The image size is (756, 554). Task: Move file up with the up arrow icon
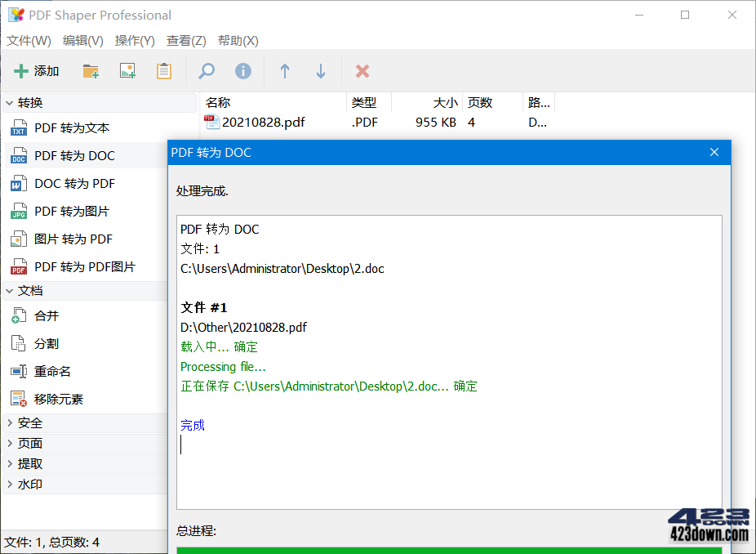click(x=284, y=71)
